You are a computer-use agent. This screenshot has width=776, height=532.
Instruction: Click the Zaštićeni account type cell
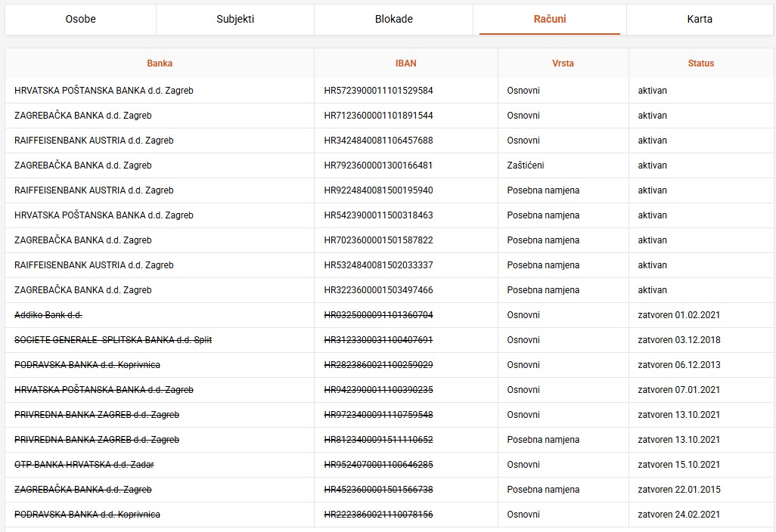point(525,165)
